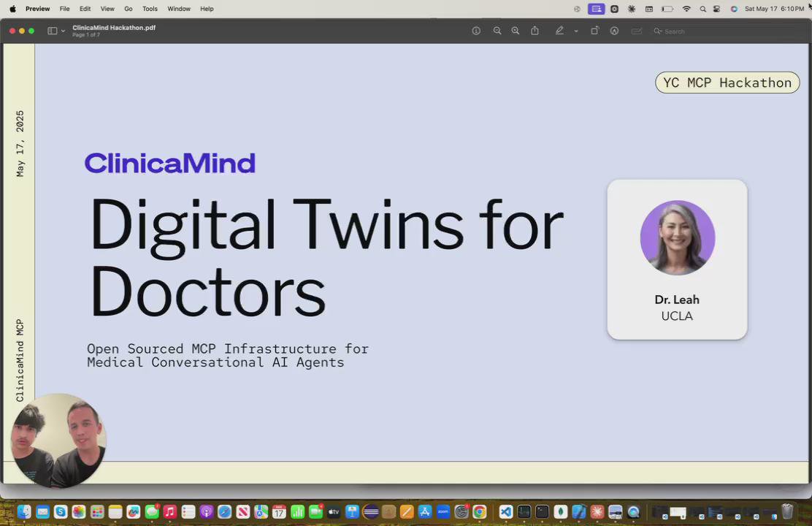This screenshot has width=812, height=526.
Task: Open Visual Studio Code from the Dock
Action: pos(506,512)
